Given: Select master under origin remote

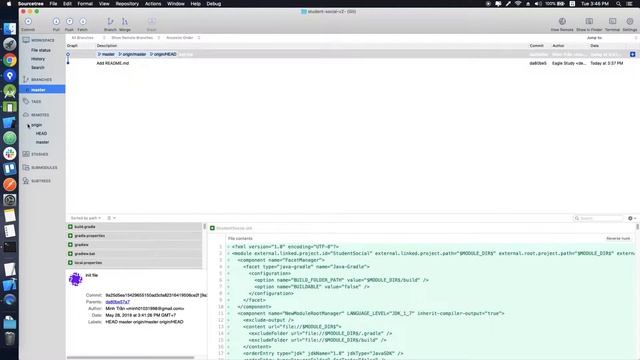Looking at the screenshot, I should pos(42,142).
